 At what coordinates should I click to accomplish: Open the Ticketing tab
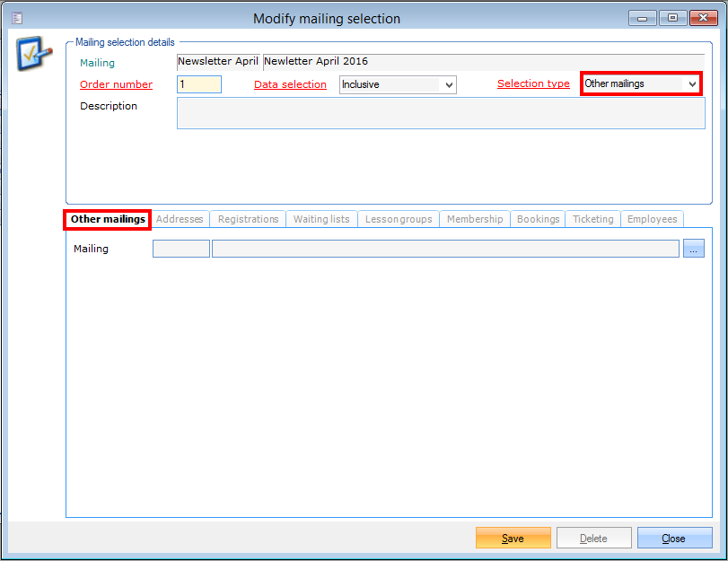tap(592, 219)
